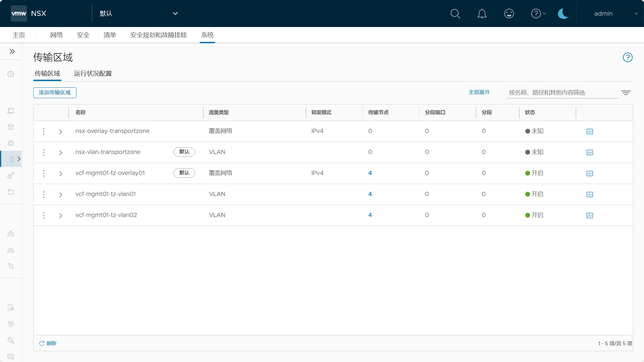Open page help circle icon

point(628,57)
